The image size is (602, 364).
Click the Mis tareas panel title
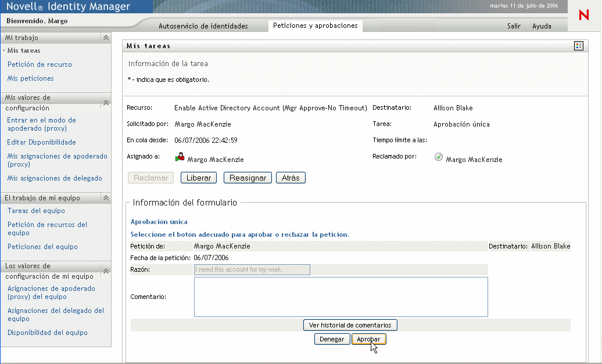pos(148,46)
